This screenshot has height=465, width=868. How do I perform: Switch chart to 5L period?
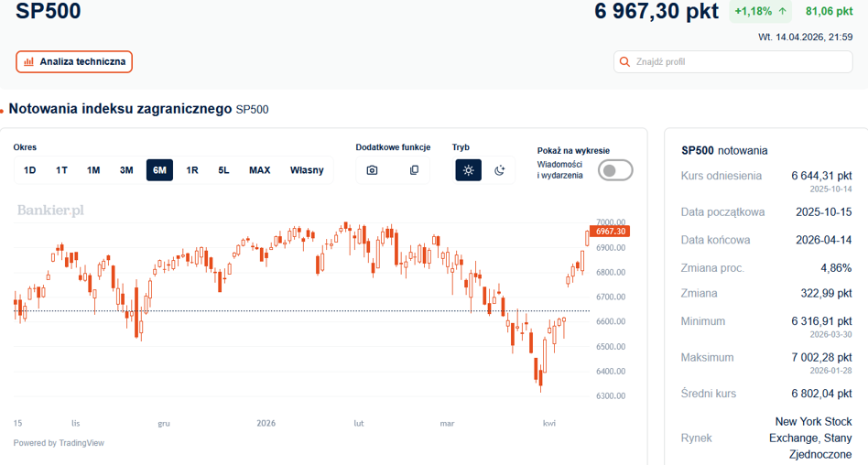(x=223, y=170)
